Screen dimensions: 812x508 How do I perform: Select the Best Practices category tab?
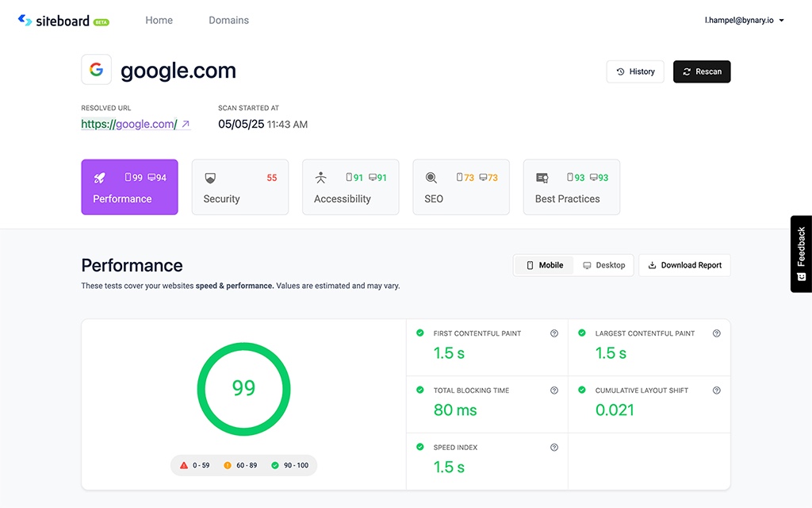(x=571, y=187)
